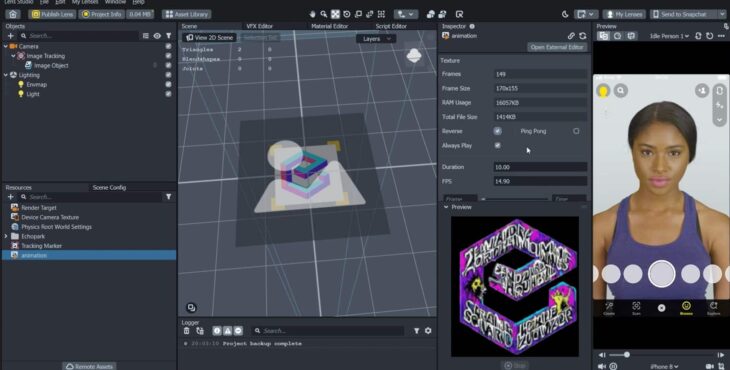Viewport: 730px width, 370px height.
Task: Collapse the Image Tracking tree node
Action: tap(14, 56)
